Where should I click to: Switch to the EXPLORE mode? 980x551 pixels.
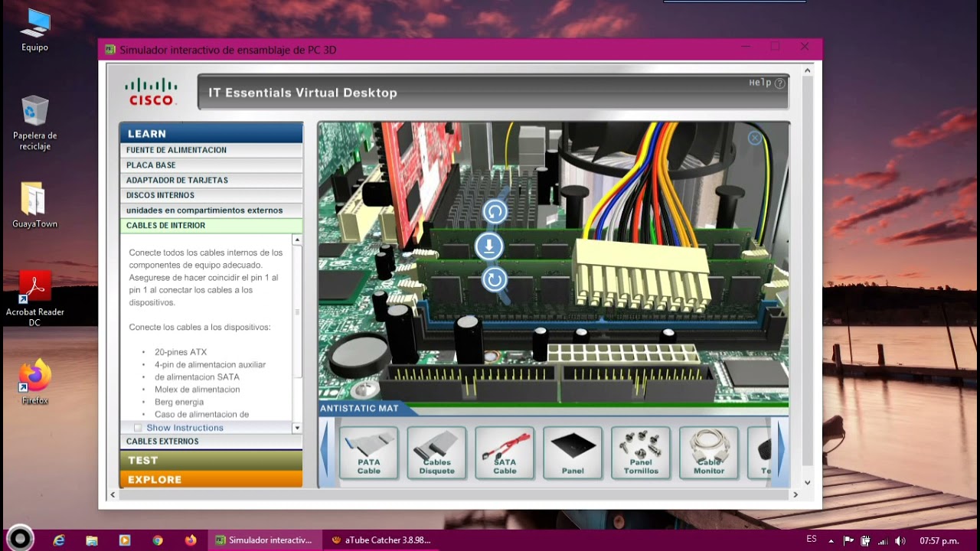pos(211,479)
